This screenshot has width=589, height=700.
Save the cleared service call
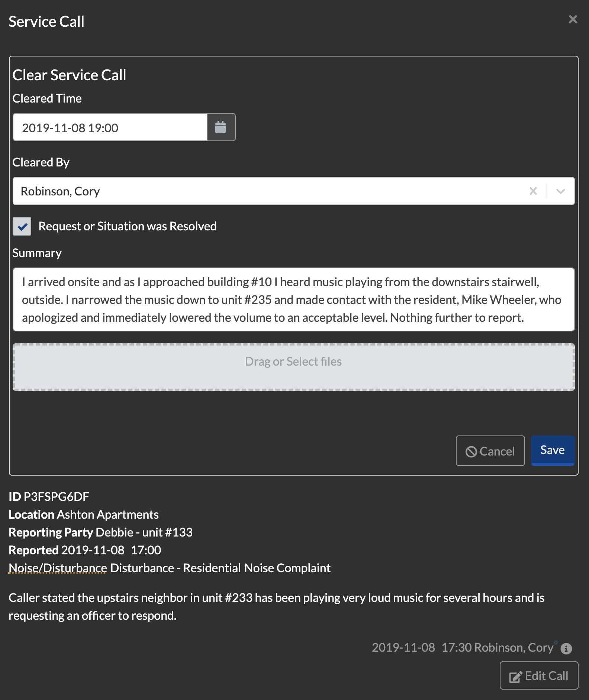tap(552, 450)
